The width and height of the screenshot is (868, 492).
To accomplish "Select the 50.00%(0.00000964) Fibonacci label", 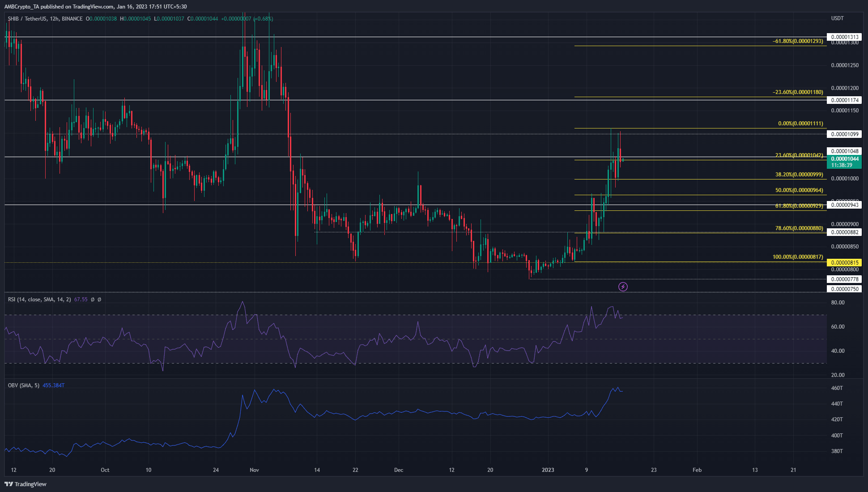I will click(x=799, y=190).
